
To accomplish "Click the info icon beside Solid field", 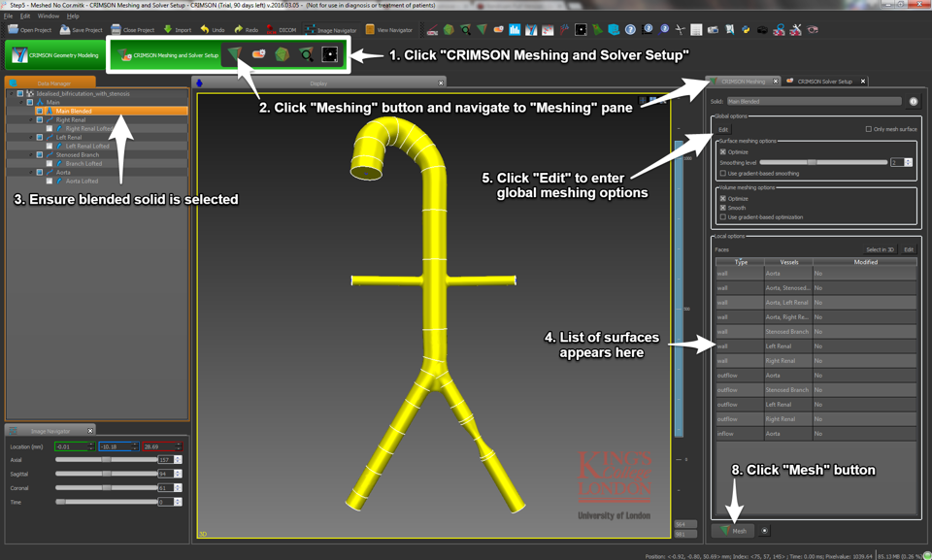I will coord(914,101).
